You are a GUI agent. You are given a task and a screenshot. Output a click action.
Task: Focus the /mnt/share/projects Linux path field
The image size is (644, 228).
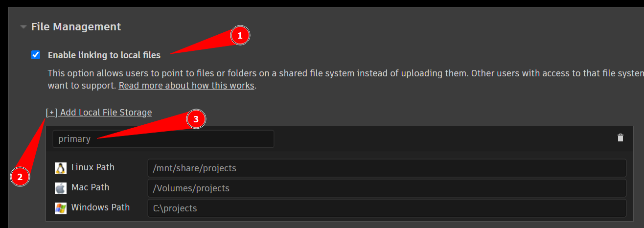point(387,168)
